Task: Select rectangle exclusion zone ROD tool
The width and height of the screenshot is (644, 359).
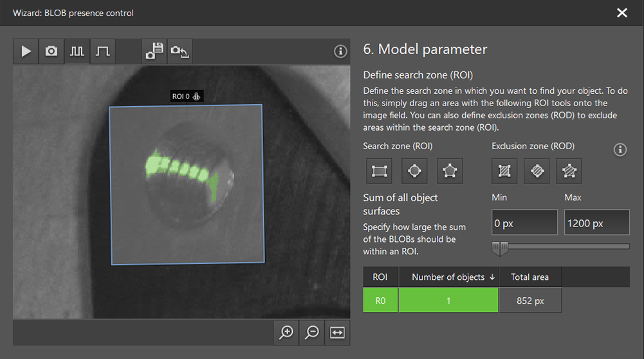Action: pos(504,171)
